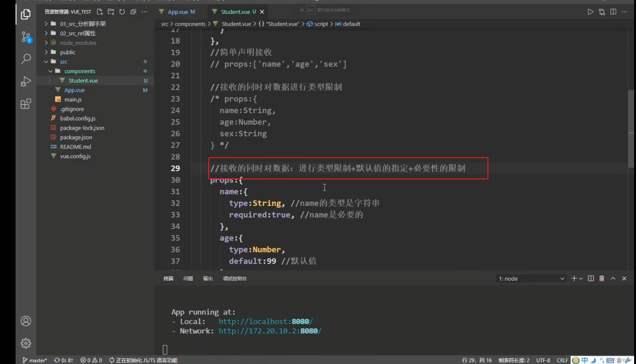This screenshot has width=636, height=364.
Task: Open the Explorer view in activity bar
Action: click(x=26, y=14)
